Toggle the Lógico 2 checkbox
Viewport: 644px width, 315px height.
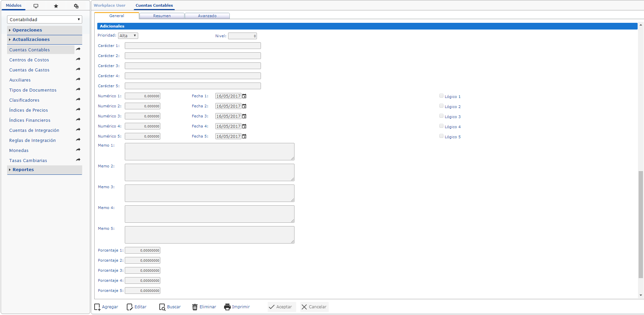(x=441, y=106)
